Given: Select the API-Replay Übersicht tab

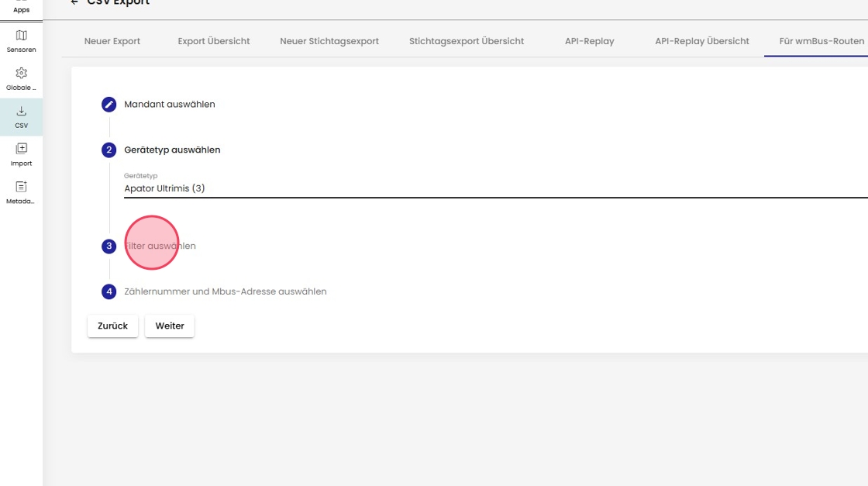Looking at the screenshot, I should click(702, 41).
